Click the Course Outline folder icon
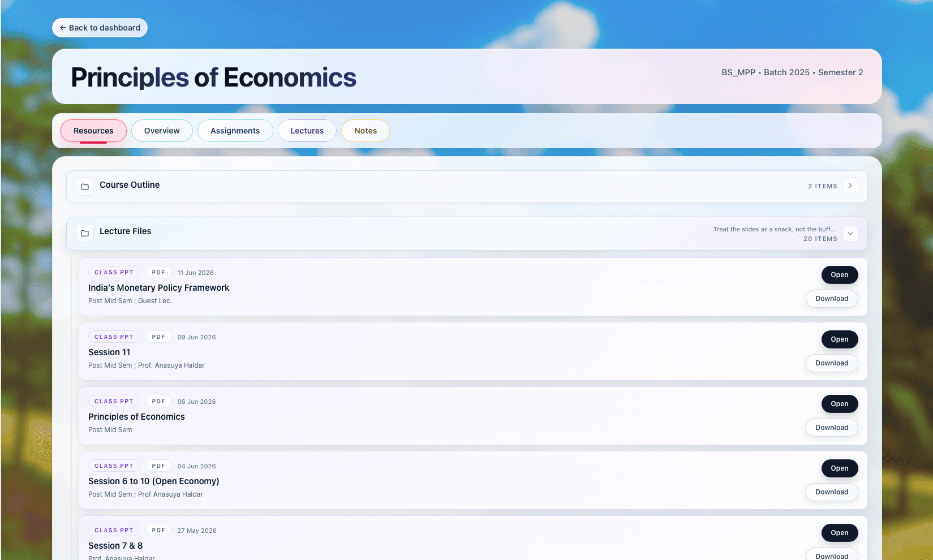933x560 pixels. (x=85, y=187)
